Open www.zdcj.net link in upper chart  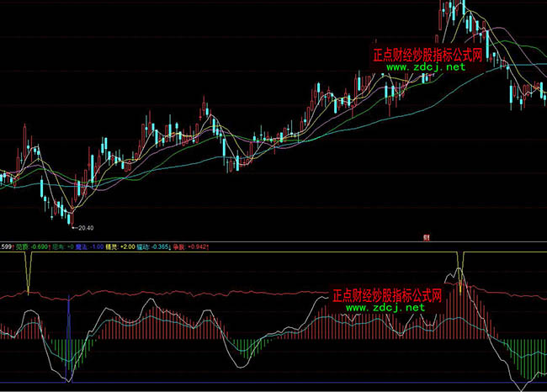tap(426, 66)
